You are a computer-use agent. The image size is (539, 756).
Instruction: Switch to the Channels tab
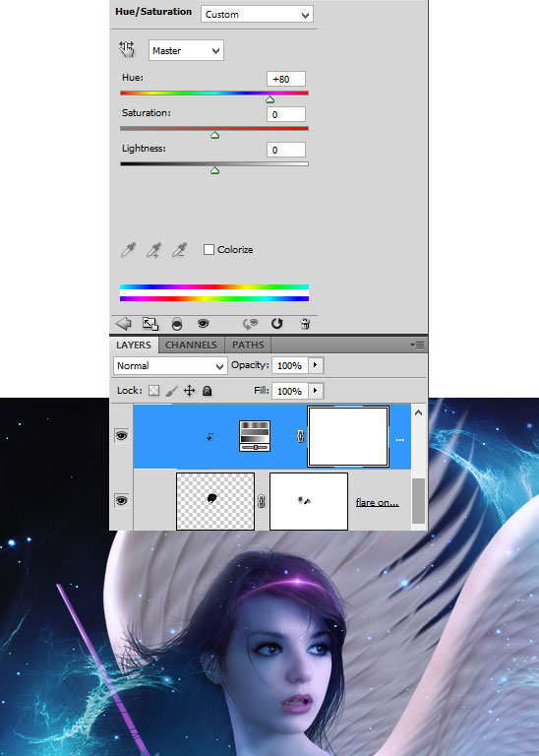[191, 346]
